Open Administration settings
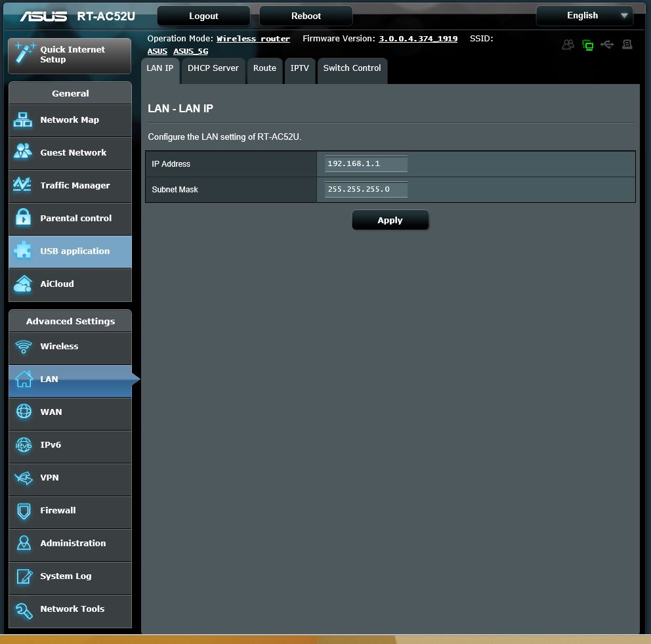The width and height of the screenshot is (651, 644). coord(70,545)
